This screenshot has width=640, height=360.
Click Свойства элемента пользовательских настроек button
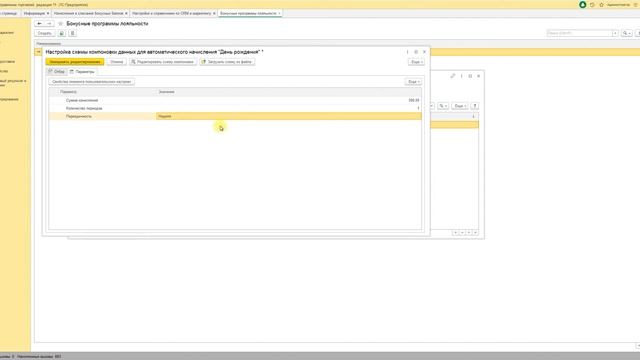[x=92, y=82]
